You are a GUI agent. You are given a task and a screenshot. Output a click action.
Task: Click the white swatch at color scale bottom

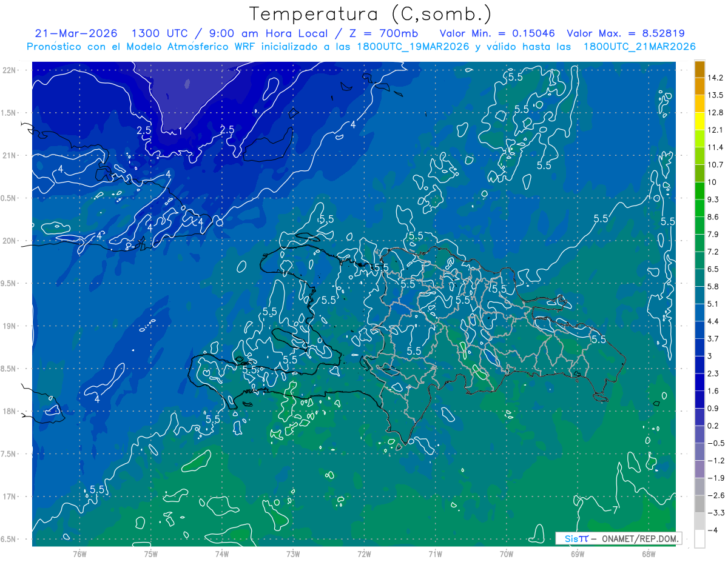(699, 539)
